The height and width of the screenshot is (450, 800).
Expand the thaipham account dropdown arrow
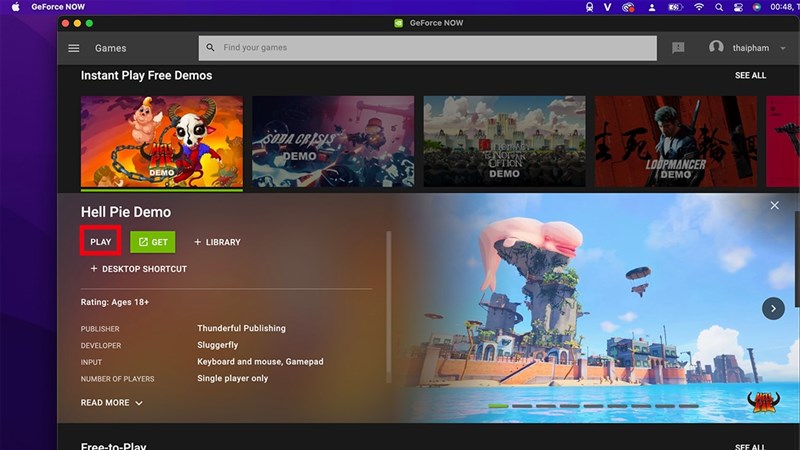[x=783, y=48]
